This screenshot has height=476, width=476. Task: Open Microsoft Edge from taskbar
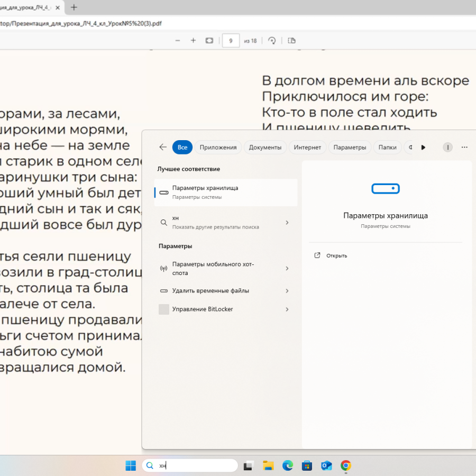point(287,465)
